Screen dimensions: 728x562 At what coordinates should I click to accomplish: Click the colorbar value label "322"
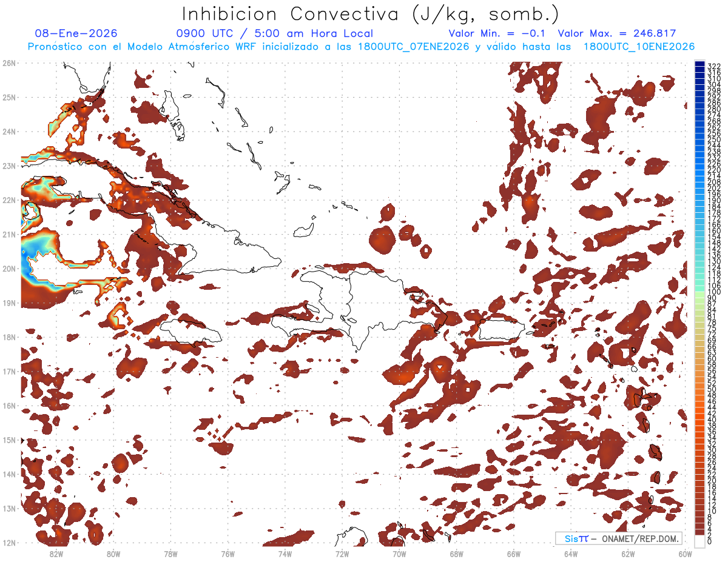click(713, 66)
